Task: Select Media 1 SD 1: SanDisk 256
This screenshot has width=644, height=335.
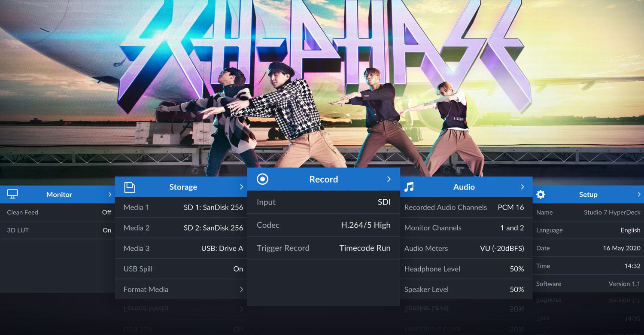Action: click(181, 207)
